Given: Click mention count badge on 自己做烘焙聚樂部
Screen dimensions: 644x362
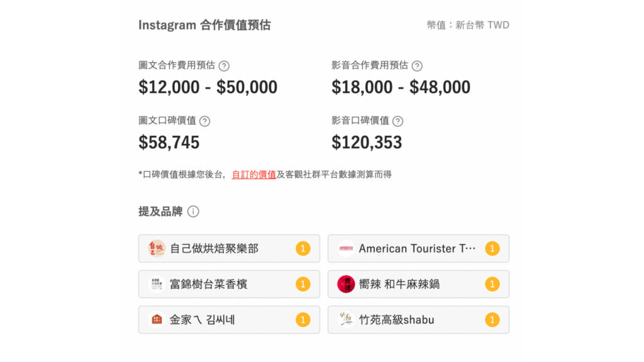Looking at the screenshot, I should pos(303,248).
